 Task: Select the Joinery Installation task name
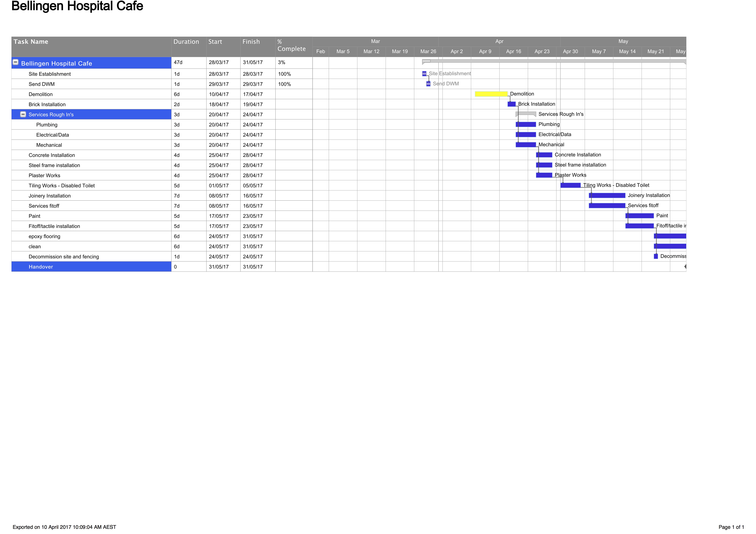click(x=50, y=196)
